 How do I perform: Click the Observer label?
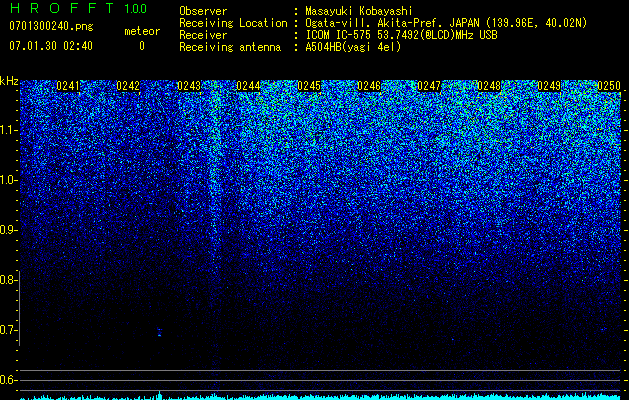tap(203, 11)
